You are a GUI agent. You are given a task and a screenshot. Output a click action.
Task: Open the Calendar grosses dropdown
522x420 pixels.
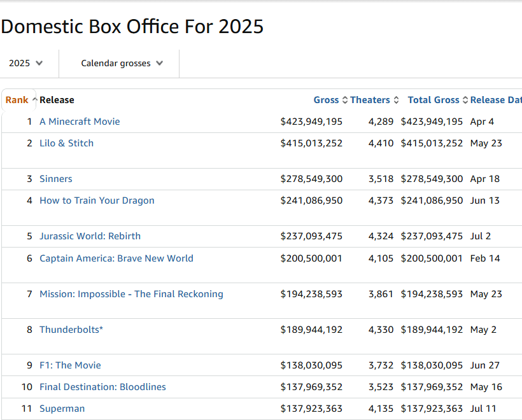click(x=122, y=63)
